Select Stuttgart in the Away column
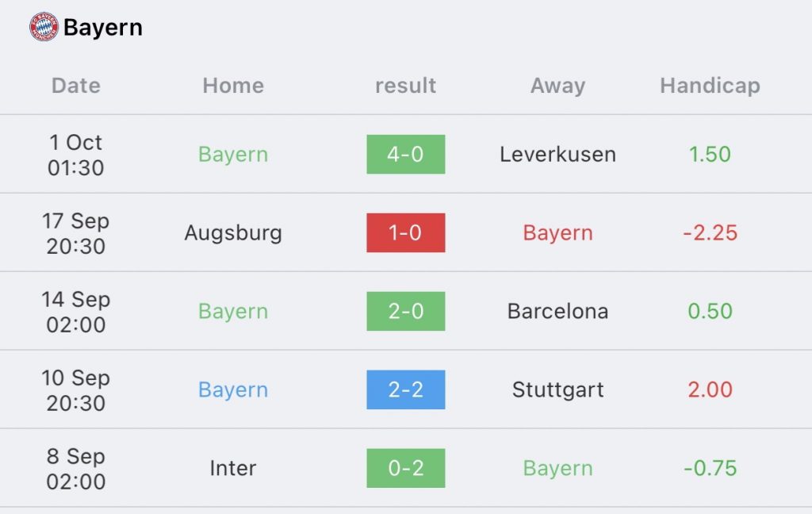 (557, 390)
